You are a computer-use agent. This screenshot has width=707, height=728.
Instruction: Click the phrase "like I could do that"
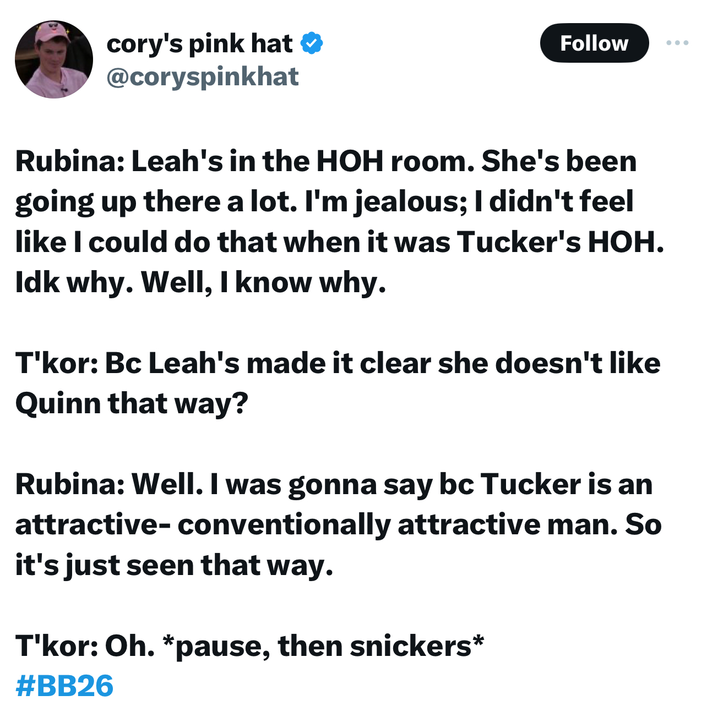146,242
